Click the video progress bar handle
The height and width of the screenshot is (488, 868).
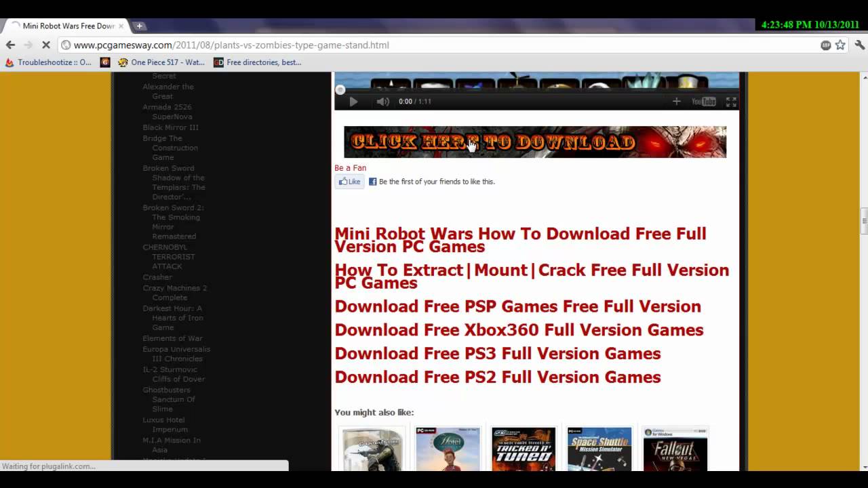tap(340, 90)
